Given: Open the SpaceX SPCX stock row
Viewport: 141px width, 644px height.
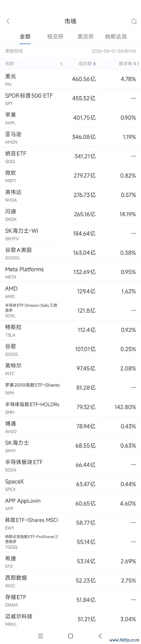Looking at the screenshot, I should click(x=70, y=484).
